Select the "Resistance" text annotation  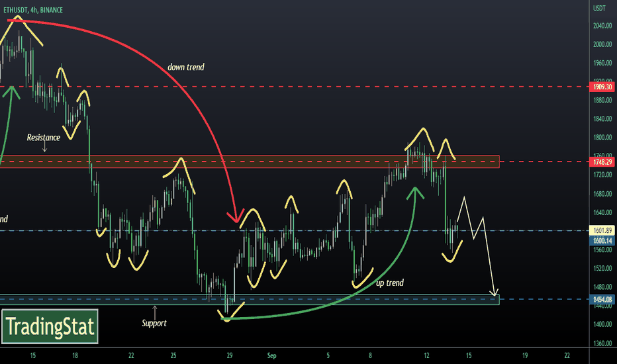(43, 138)
